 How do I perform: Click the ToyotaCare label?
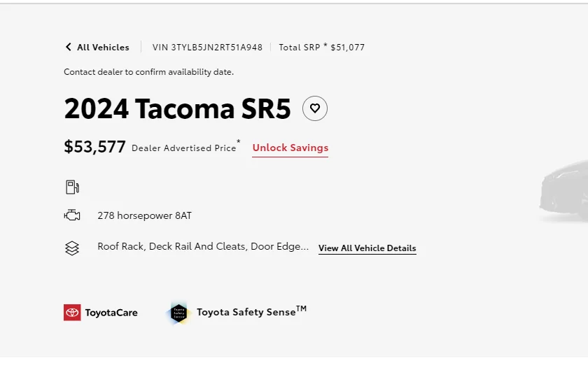tap(111, 313)
